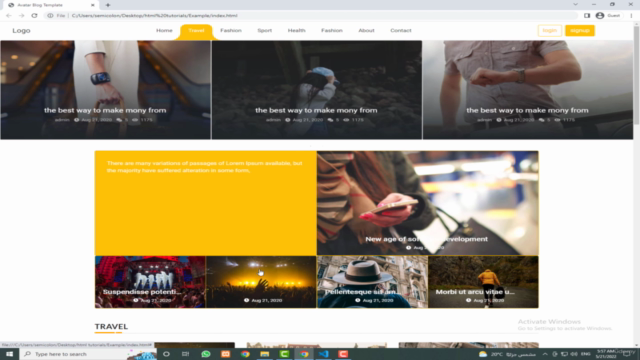Viewport: 640px width, 360px height.
Task: Open hero card with woman in blue cap
Action: coord(317,90)
